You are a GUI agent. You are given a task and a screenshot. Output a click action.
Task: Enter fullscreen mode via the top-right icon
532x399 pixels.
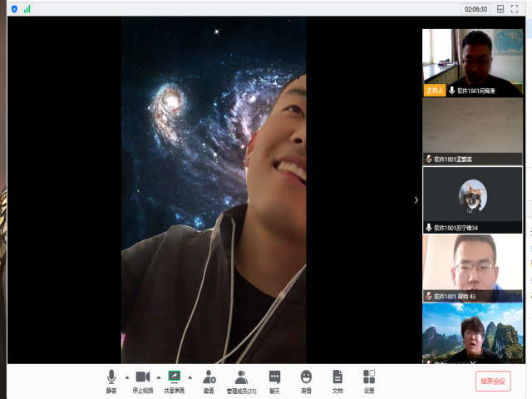coord(515,9)
